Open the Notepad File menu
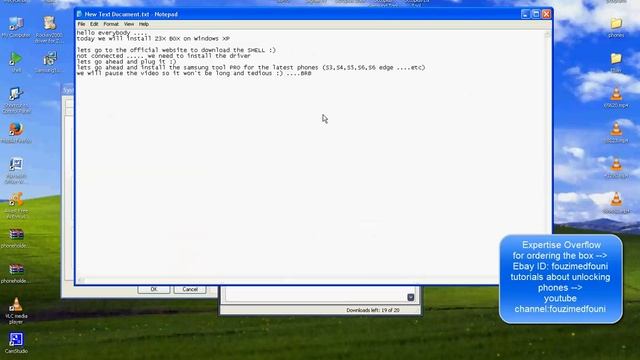 [81, 24]
